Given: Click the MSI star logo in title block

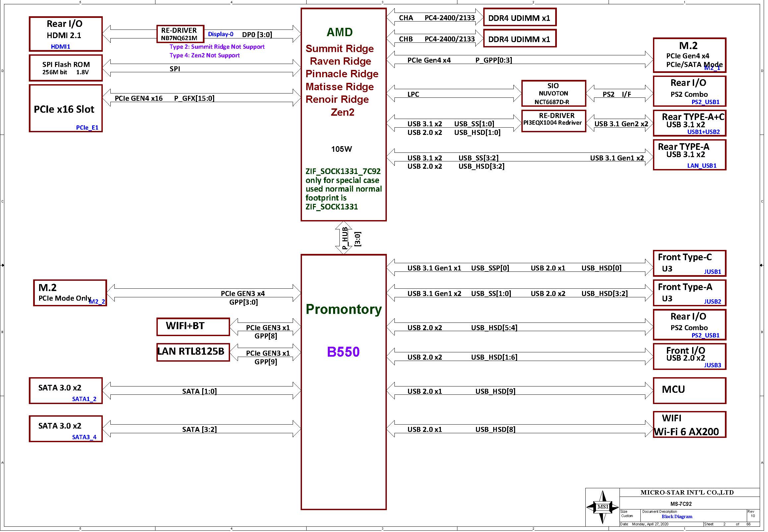Looking at the screenshot, I should click(602, 507).
